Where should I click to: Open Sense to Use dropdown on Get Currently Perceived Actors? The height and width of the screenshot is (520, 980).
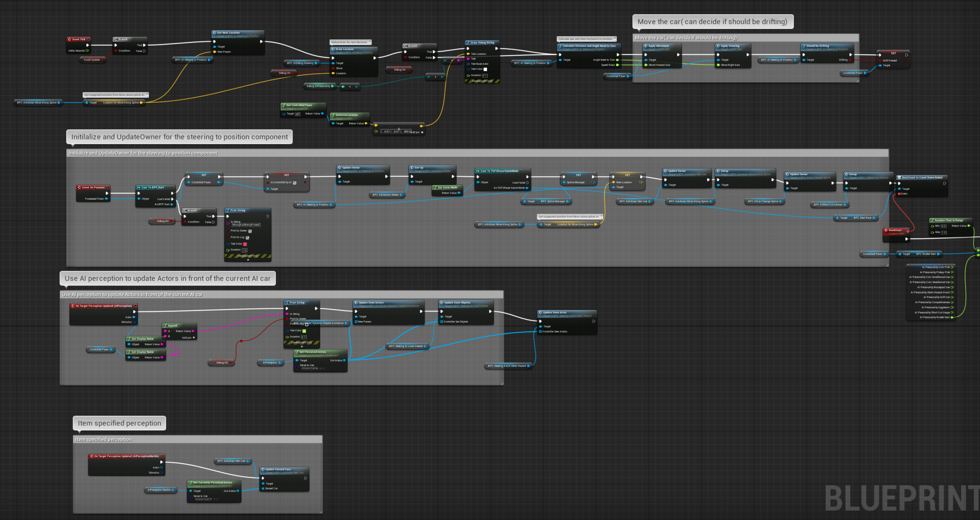pyautogui.click(x=203, y=499)
